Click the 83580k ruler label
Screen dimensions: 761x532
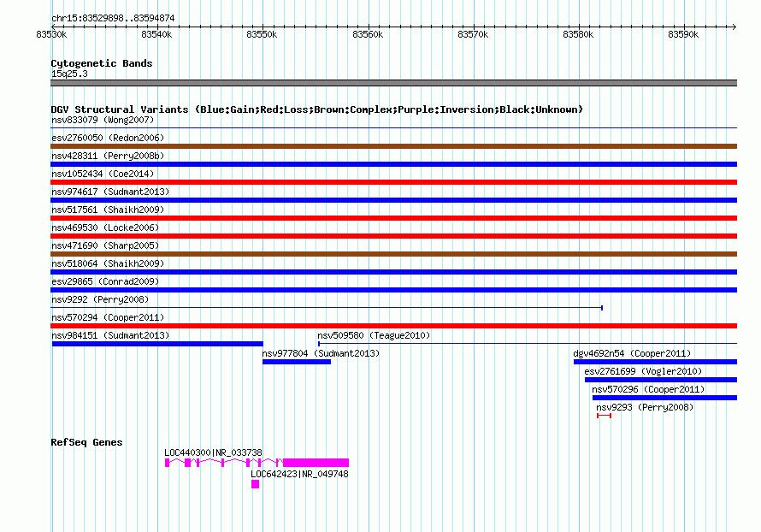(x=578, y=34)
